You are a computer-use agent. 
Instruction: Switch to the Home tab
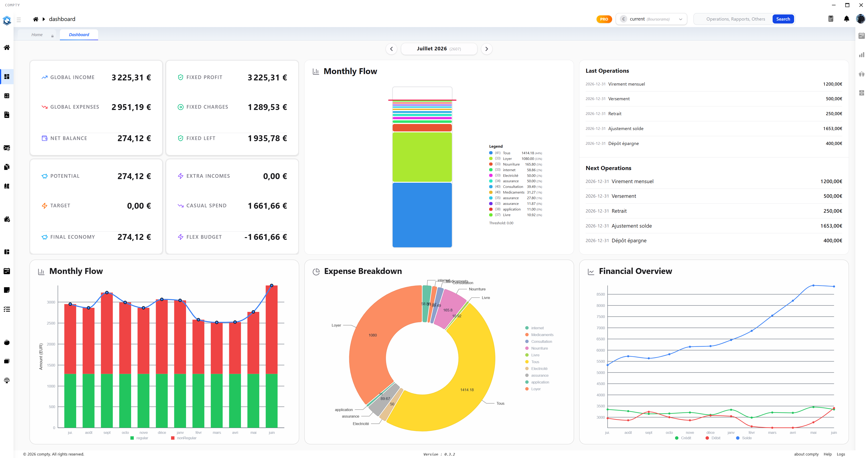coord(37,35)
